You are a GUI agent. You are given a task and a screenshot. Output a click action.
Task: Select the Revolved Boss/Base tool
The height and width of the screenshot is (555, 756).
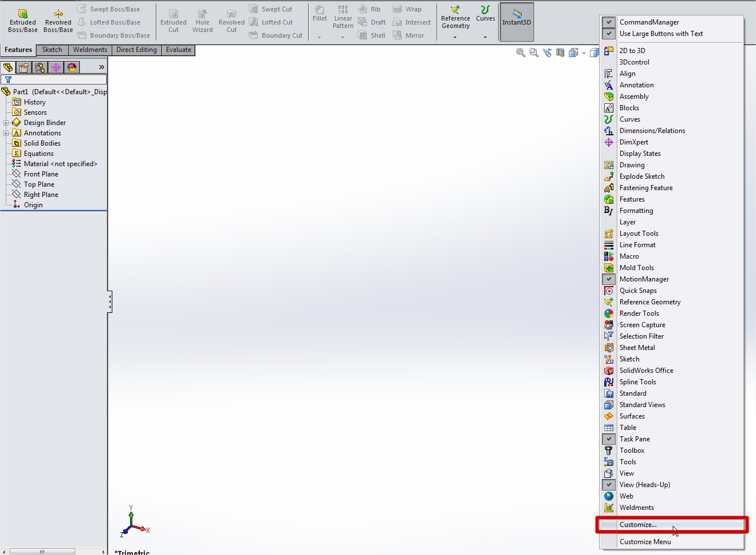coord(58,14)
